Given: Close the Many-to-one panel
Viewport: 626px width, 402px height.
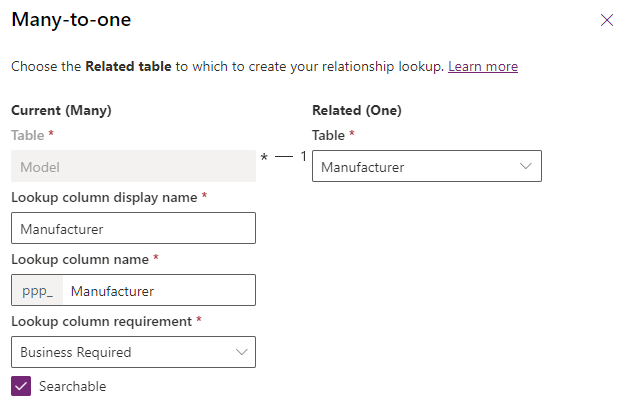Looking at the screenshot, I should point(606,20).
